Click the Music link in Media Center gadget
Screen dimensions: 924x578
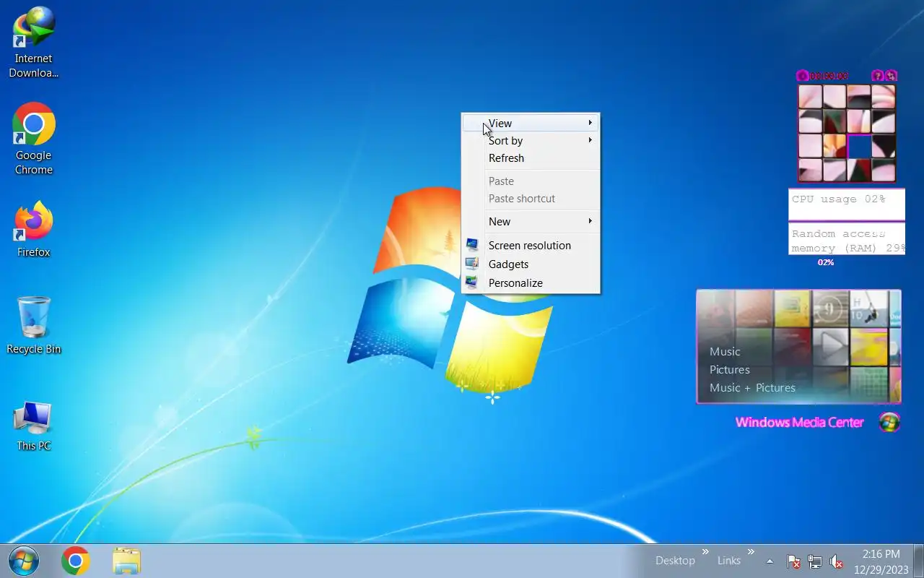coord(725,351)
